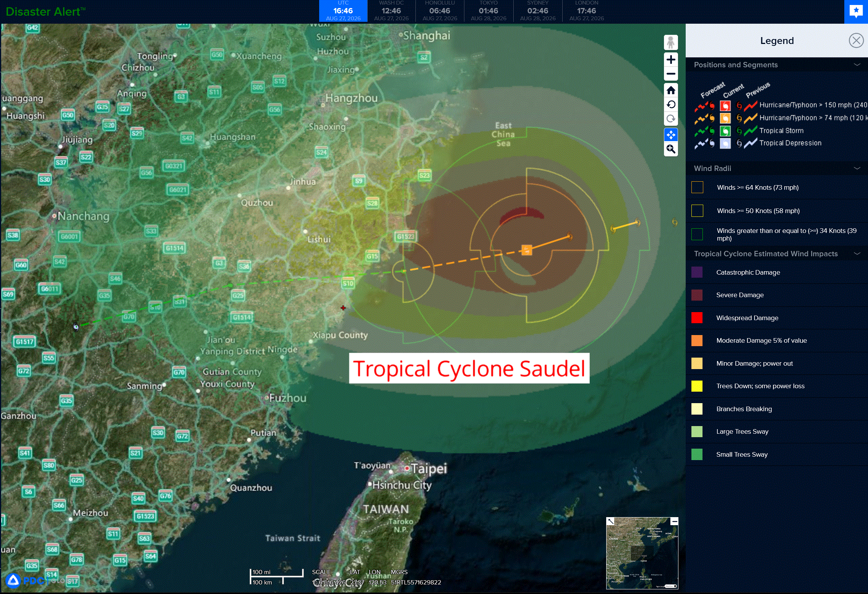
Task: Collapse Tropical Cyclone Estimated Wind Impacts section
Action: tap(857, 254)
